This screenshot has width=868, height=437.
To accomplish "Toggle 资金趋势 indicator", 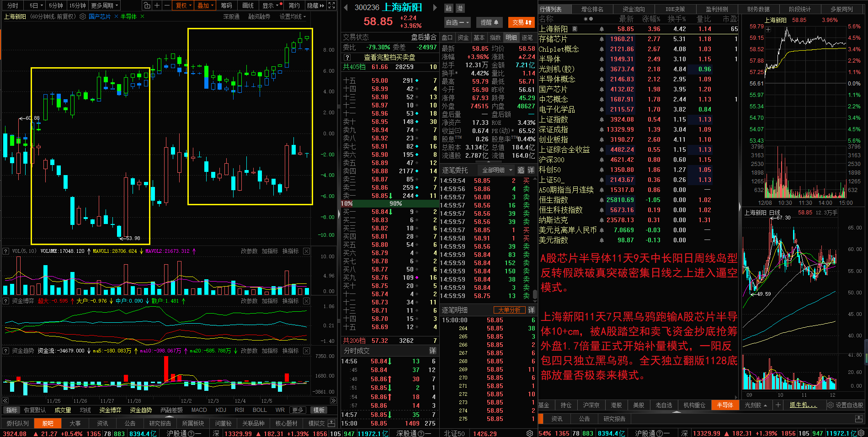I will [x=140, y=410].
